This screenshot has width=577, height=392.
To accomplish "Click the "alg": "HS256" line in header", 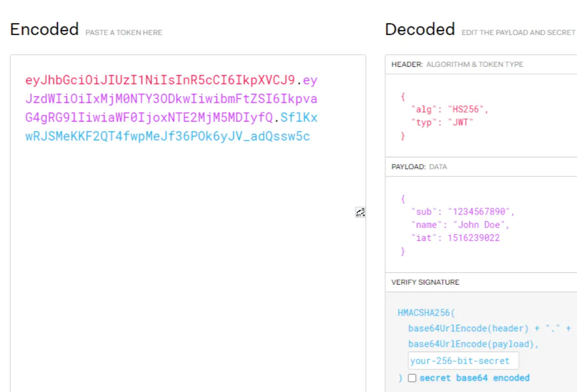I will (x=449, y=109).
